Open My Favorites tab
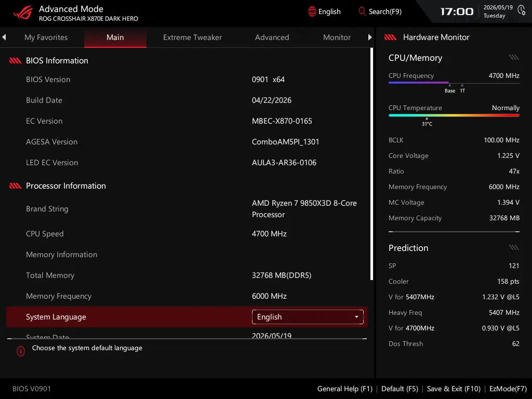This screenshot has width=532, height=399. click(x=46, y=37)
